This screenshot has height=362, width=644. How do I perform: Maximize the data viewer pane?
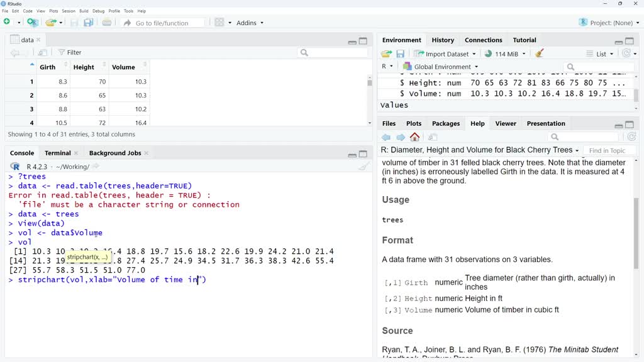[363, 41]
